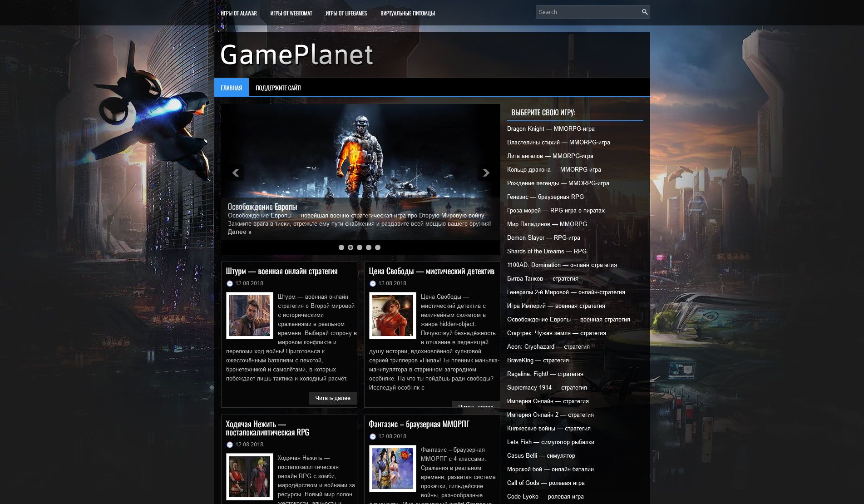Open Игры от Webtomat menu

tap(291, 13)
